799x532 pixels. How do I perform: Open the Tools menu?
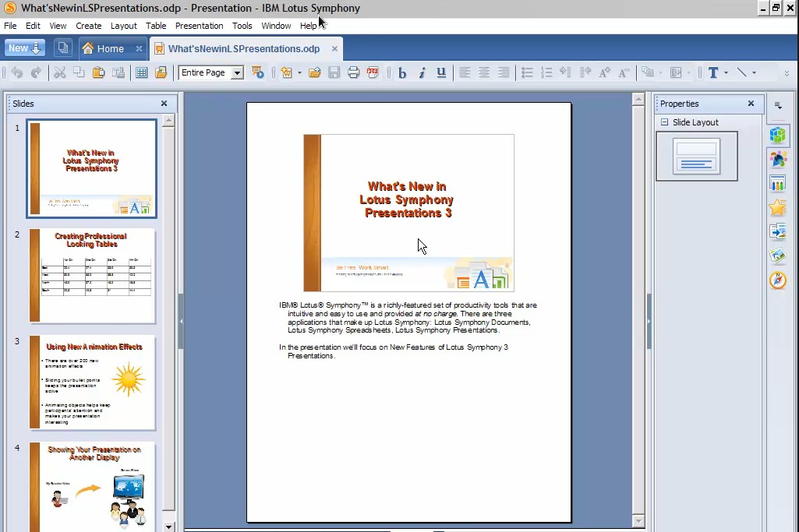[x=242, y=26]
